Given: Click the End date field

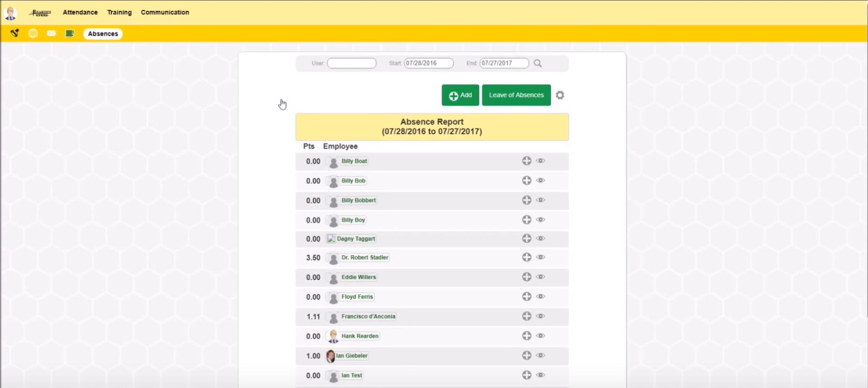Looking at the screenshot, I should point(504,63).
